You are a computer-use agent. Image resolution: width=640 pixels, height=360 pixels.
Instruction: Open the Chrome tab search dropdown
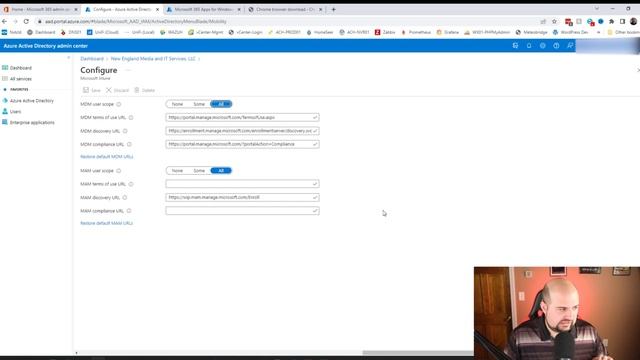coord(596,9)
